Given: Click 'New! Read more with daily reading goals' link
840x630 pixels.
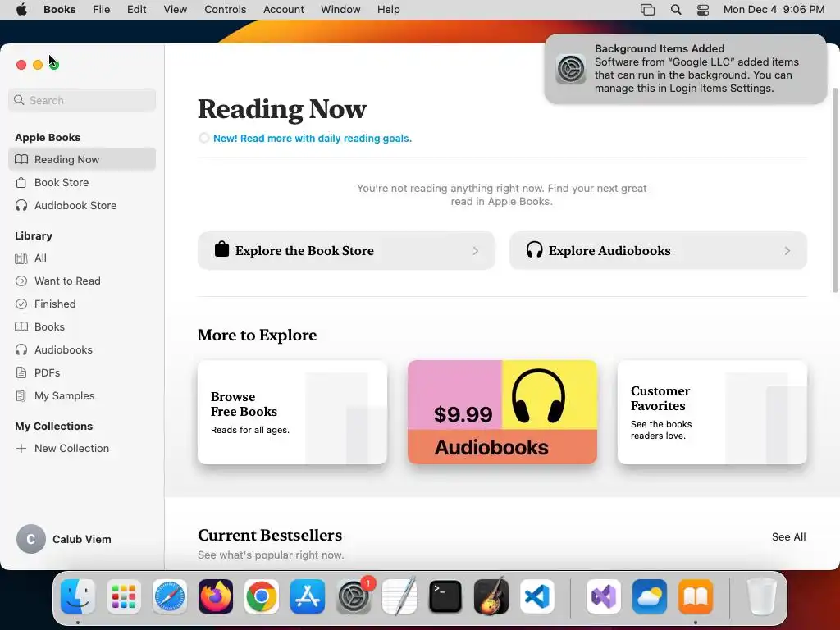Looking at the screenshot, I should point(313,138).
